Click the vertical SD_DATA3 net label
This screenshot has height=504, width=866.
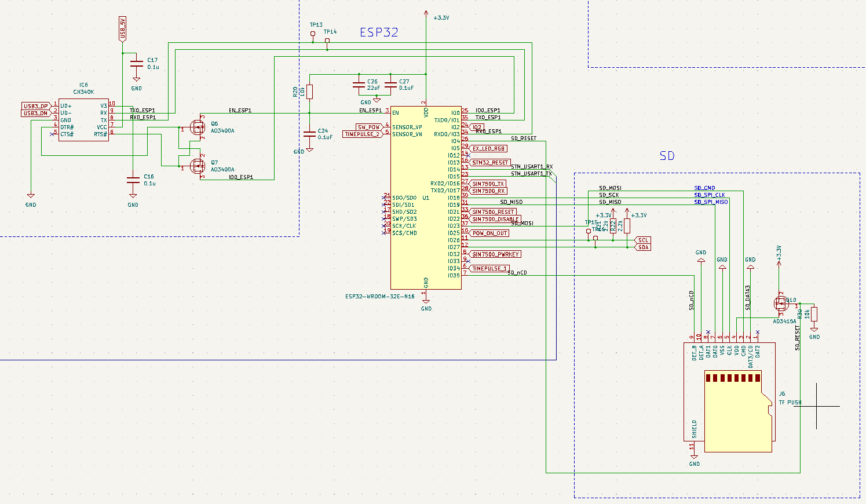pos(747,298)
